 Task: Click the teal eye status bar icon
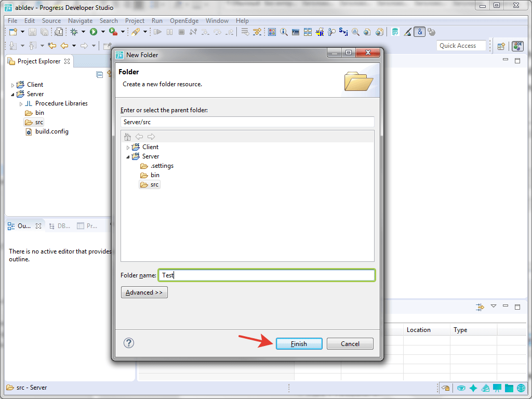coord(461,388)
